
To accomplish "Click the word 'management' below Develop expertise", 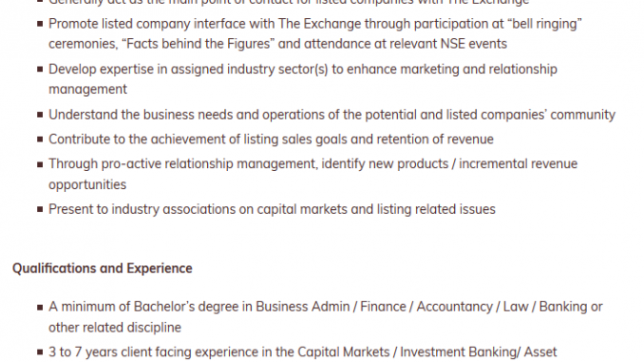I will (x=88, y=89).
